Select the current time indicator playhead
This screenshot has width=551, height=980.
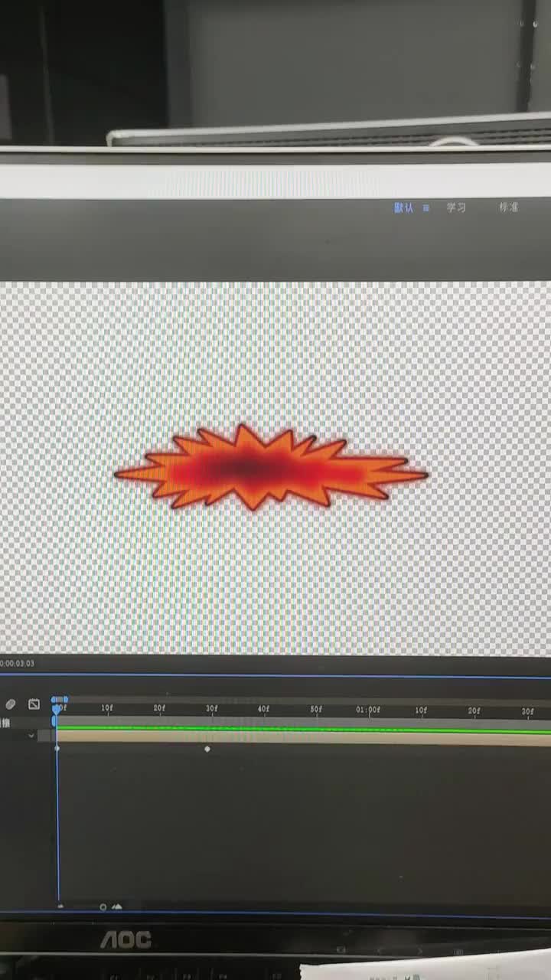[57, 710]
